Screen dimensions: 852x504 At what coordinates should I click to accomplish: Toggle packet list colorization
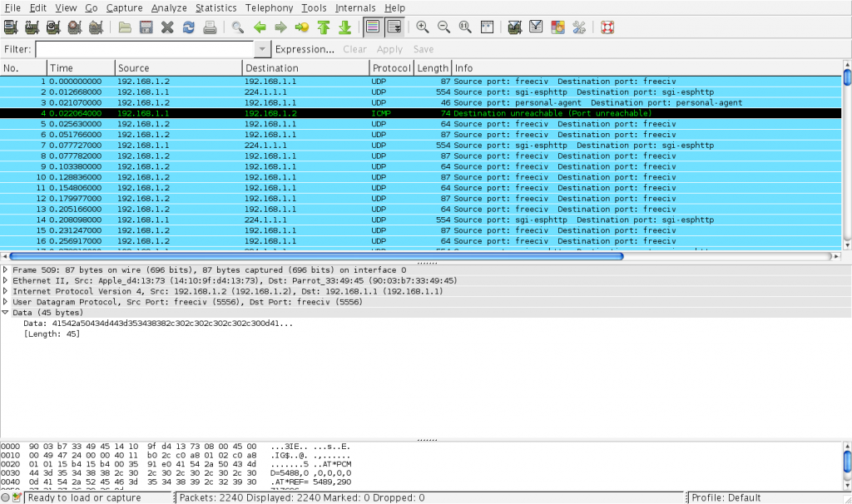point(373,27)
